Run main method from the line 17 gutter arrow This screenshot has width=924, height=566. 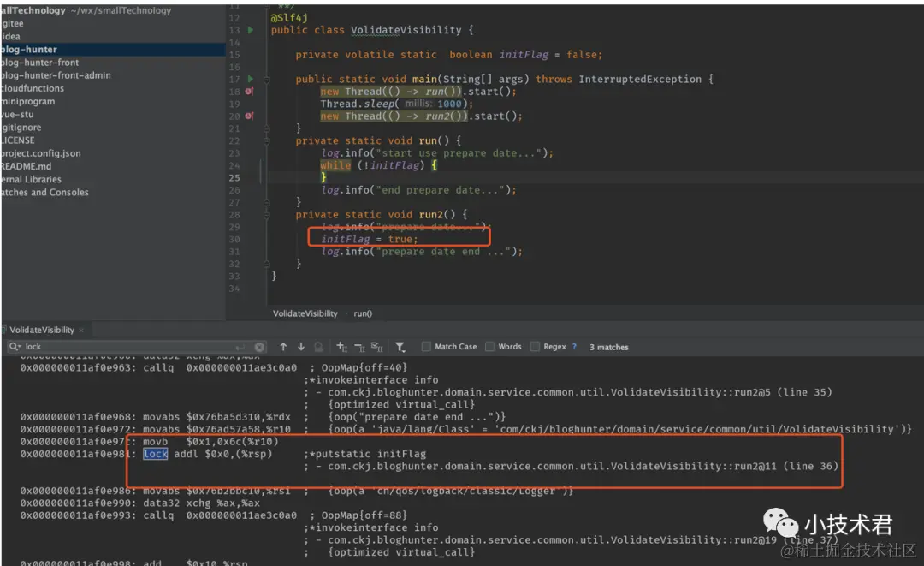point(251,79)
